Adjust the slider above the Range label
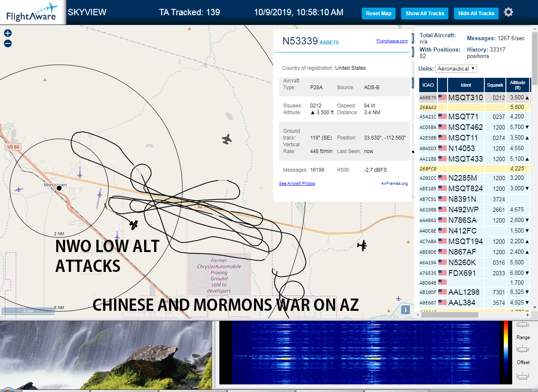538x392 pixels. [x=523, y=324]
